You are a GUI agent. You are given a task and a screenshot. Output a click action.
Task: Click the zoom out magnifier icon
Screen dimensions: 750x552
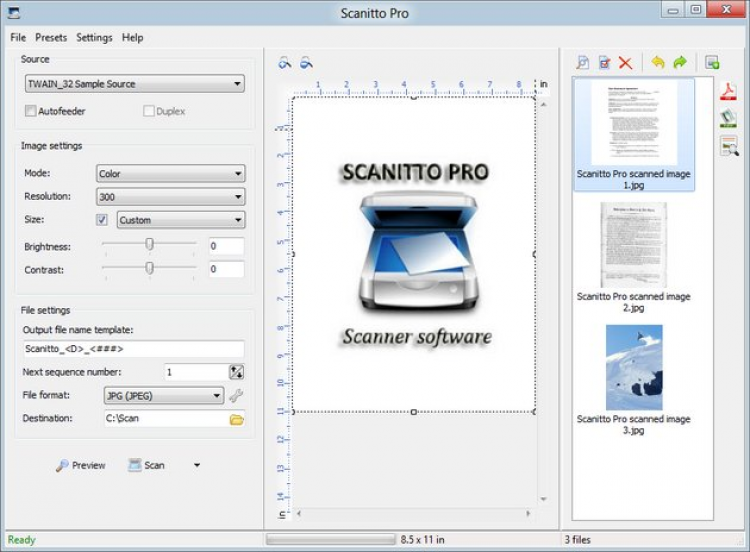(306, 63)
